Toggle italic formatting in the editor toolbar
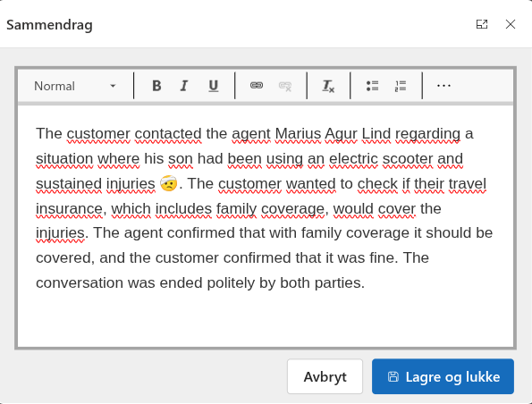Viewport: 532px width, 404px height. (x=184, y=86)
